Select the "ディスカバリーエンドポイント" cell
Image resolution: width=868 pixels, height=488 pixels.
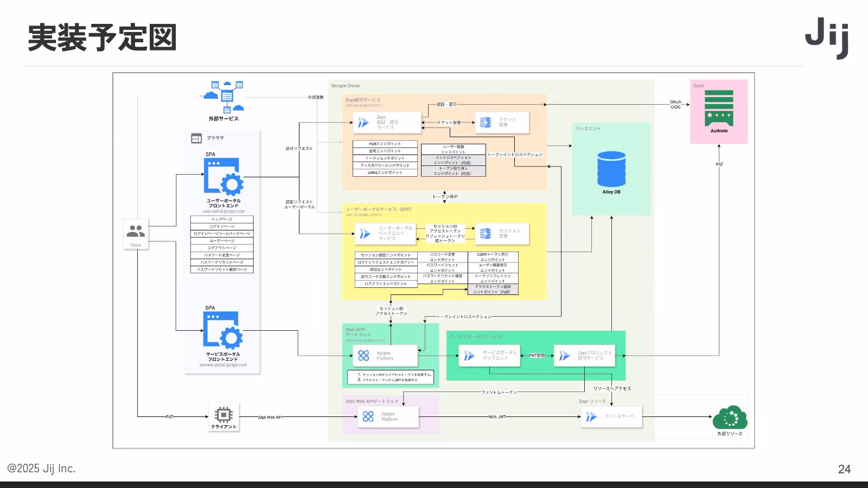point(385,165)
